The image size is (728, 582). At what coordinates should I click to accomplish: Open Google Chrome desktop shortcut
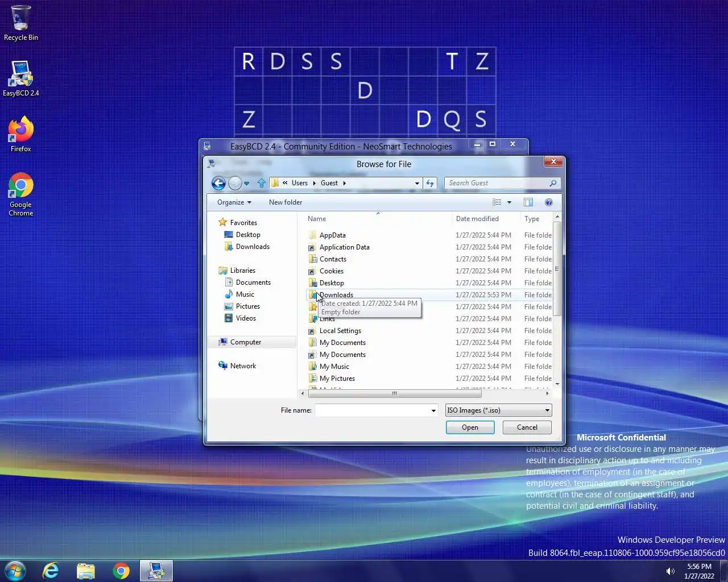pos(21,194)
